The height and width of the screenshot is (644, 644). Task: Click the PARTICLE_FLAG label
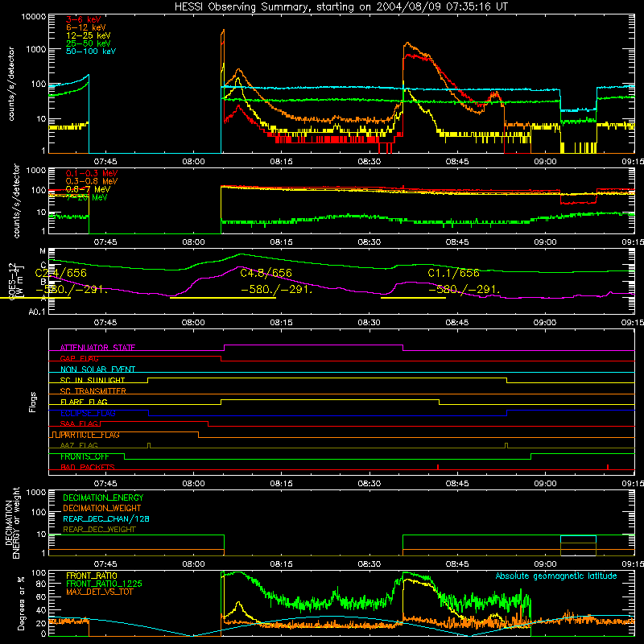coord(90,435)
